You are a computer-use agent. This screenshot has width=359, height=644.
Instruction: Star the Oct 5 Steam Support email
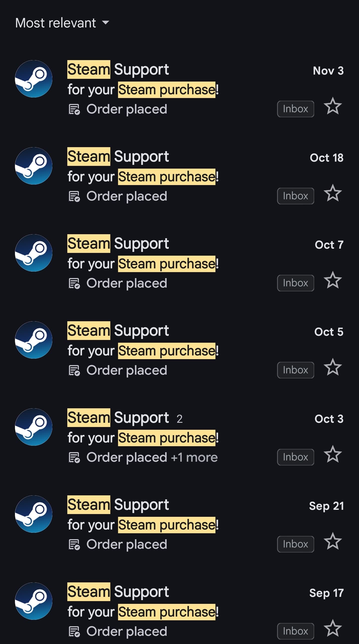coord(333,367)
